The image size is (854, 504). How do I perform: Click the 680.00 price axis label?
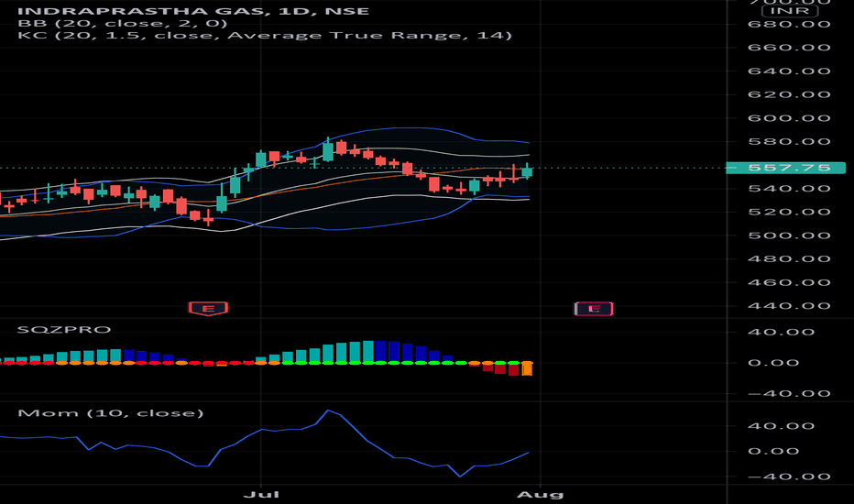789,24
